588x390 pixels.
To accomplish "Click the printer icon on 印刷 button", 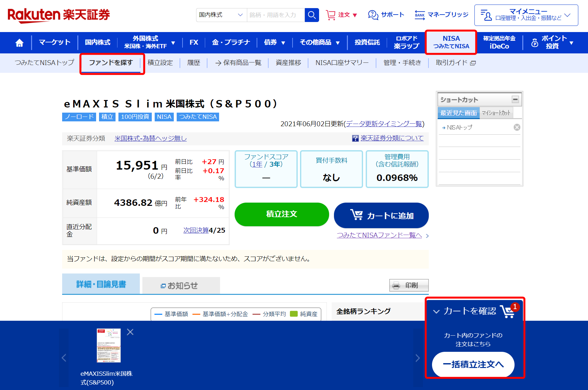I will coord(396,285).
